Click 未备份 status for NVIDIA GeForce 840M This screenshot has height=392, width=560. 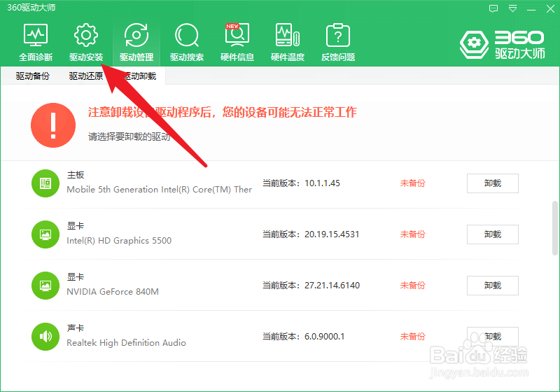pyautogui.click(x=412, y=286)
